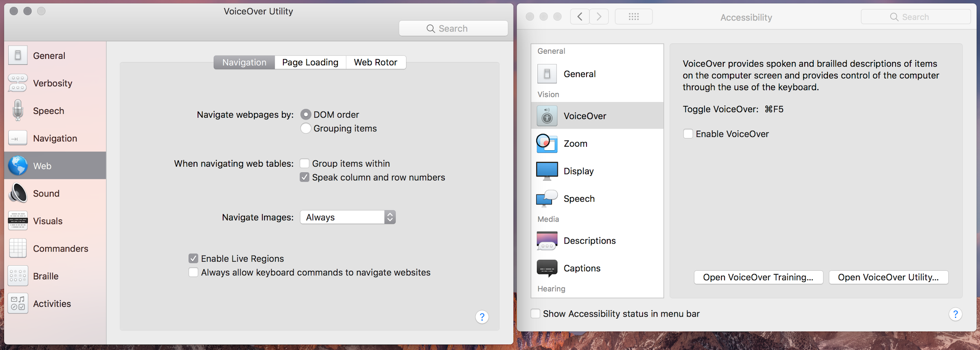
Task: Select the Braille dots icon
Action: click(18, 276)
